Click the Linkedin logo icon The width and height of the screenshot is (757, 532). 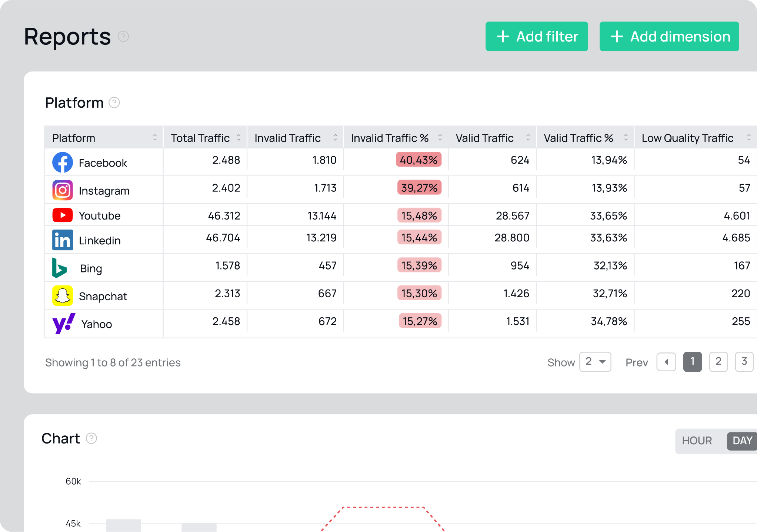(x=63, y=240)
